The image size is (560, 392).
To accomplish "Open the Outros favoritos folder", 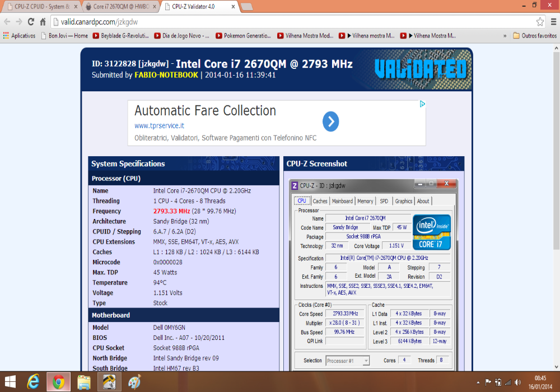I will point(535,36).
